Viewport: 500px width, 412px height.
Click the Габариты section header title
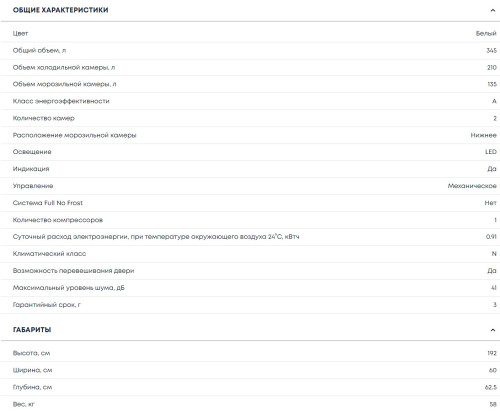coord(32,330)
